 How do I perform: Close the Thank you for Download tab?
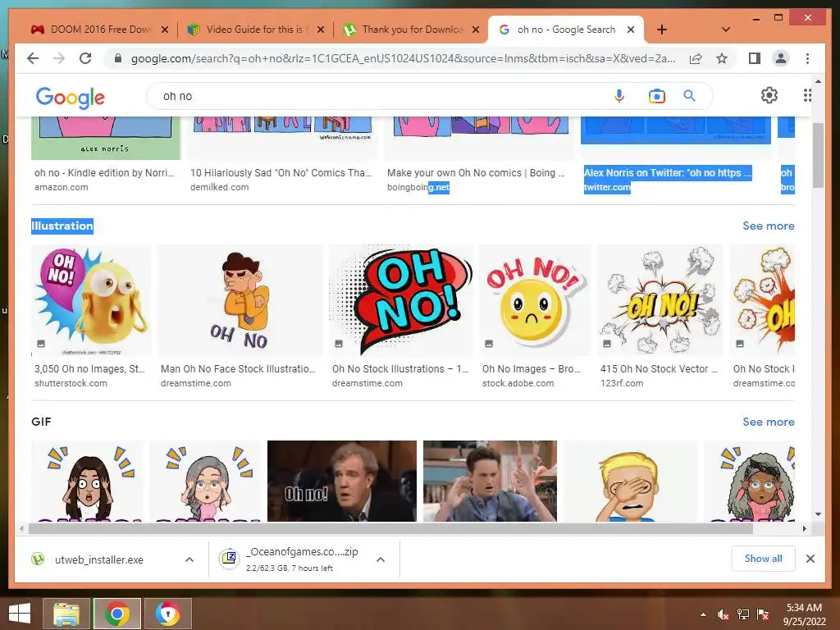tap(476, 30)
